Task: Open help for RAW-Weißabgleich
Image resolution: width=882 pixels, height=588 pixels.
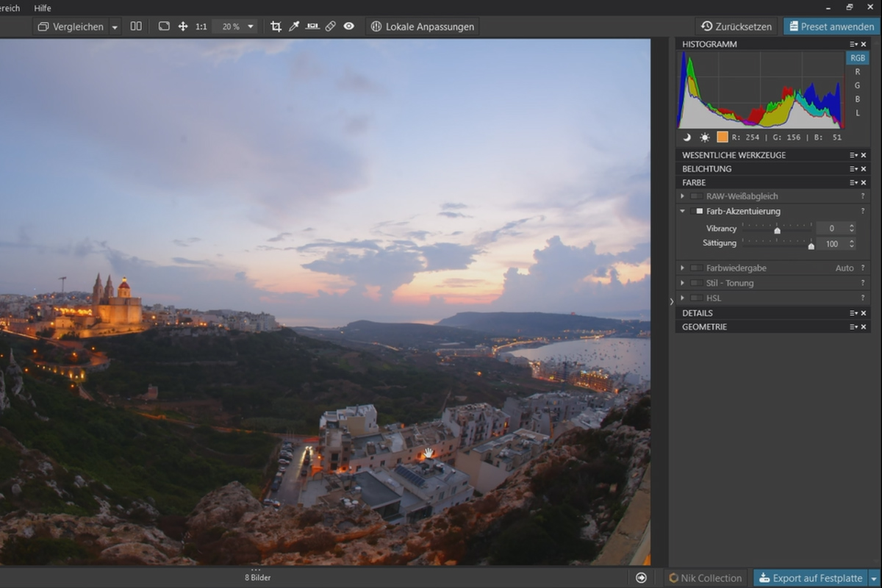Action: [x=863, y=196]
